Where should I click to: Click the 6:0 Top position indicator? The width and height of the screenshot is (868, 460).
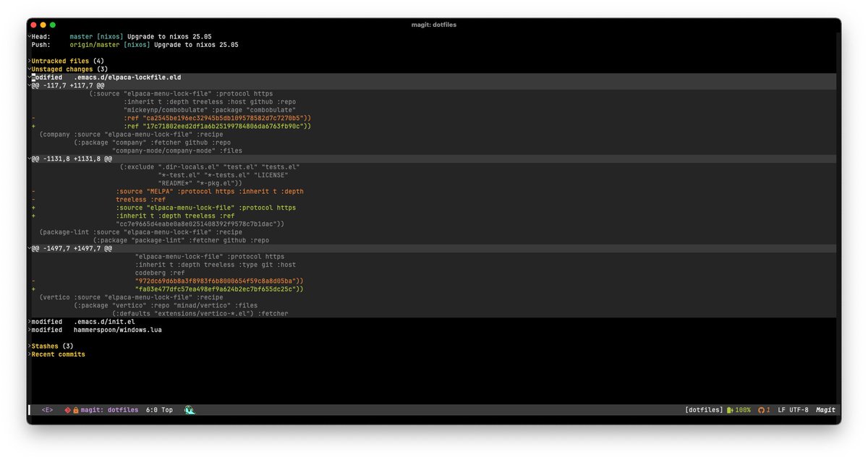point(159,410)
